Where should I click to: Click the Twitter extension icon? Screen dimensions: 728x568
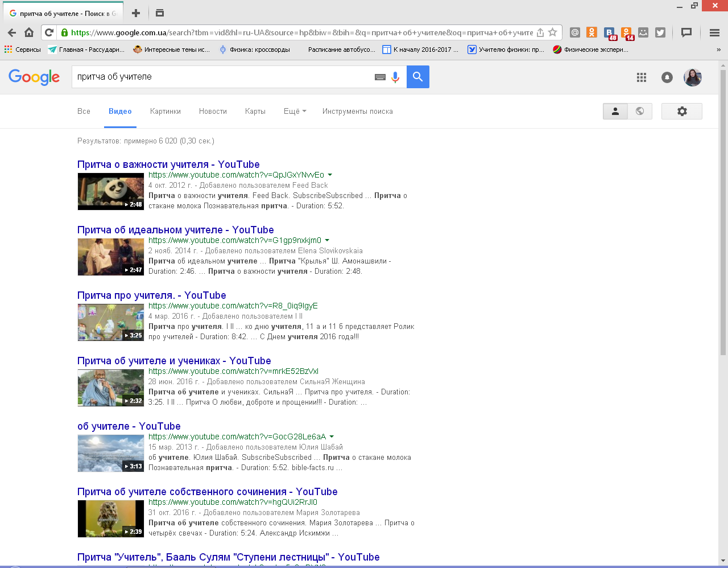click(660, 32)
